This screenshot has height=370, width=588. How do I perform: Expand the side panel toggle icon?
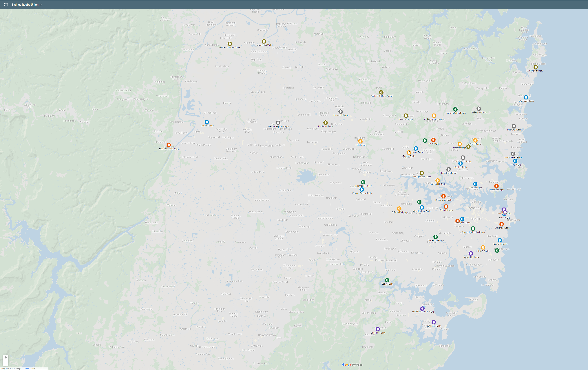tap(6, 5)
